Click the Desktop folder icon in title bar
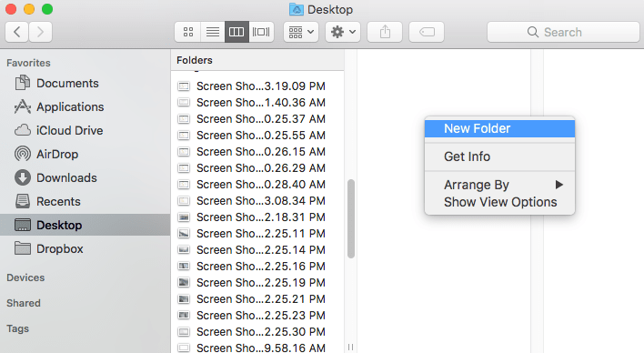Viewport: 644px width, 353px height. (x=297, y=9)
